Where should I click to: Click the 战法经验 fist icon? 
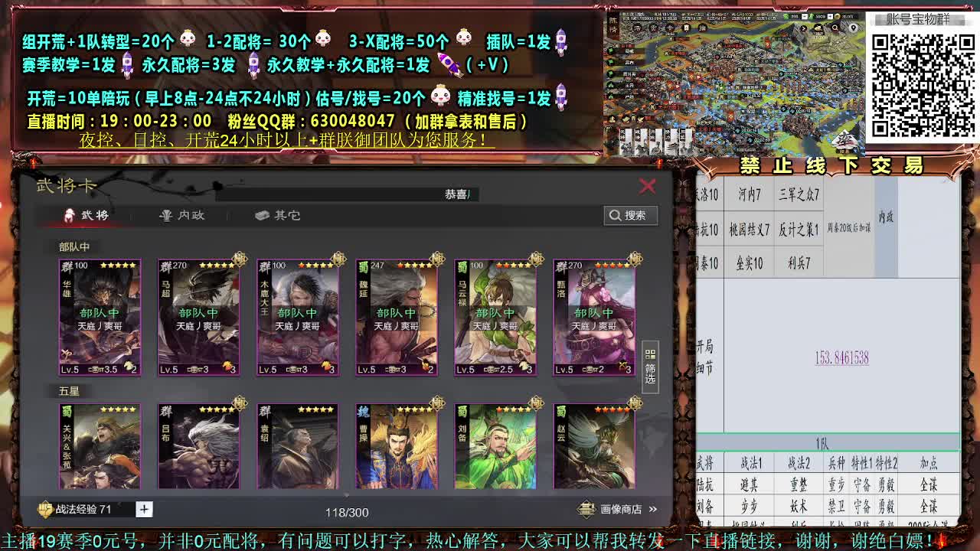pos(45,509)
